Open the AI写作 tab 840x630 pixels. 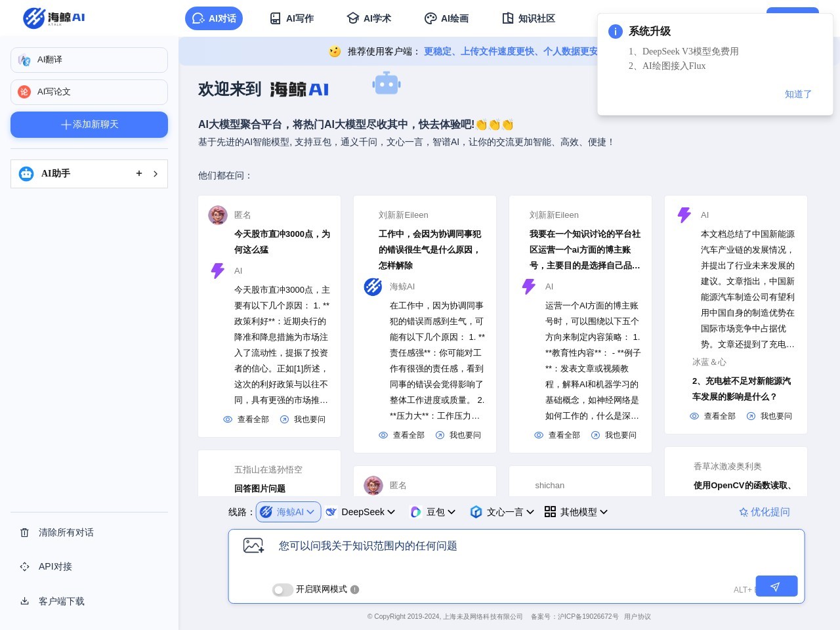291,18
